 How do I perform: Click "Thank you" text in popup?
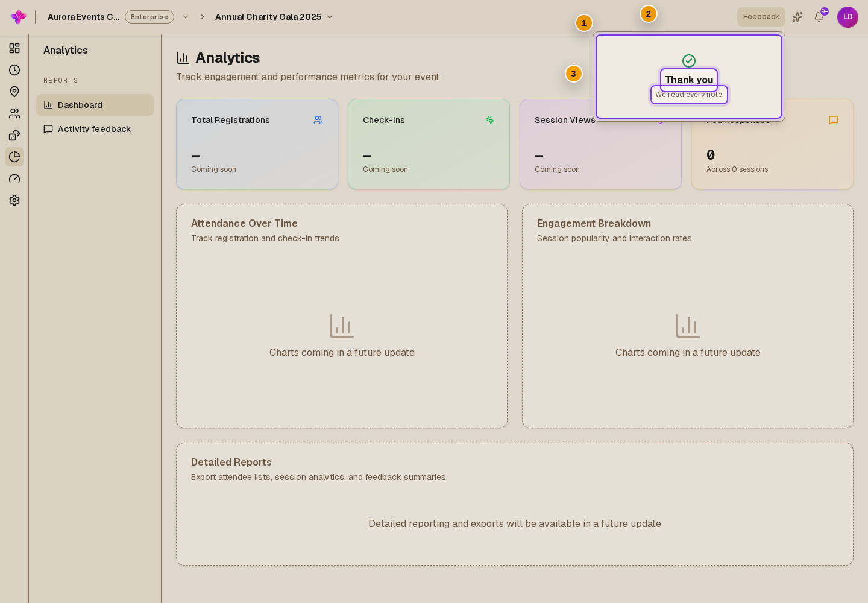point(689,80)
